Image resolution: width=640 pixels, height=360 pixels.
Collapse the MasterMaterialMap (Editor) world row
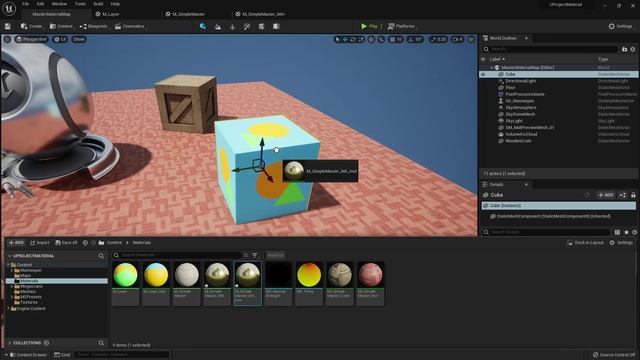tap(491, 68)
